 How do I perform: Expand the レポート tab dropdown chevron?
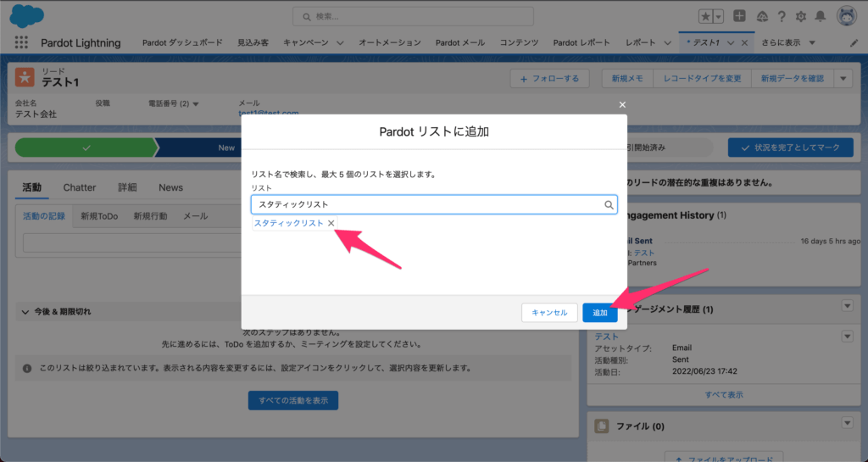pyautogui.click(x=668, y=43)
